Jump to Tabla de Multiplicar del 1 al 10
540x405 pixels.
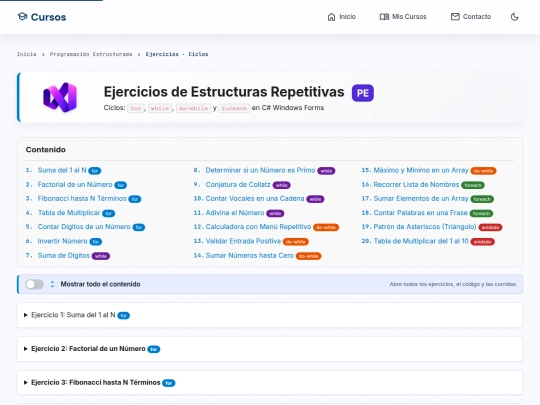click(421, 241)
